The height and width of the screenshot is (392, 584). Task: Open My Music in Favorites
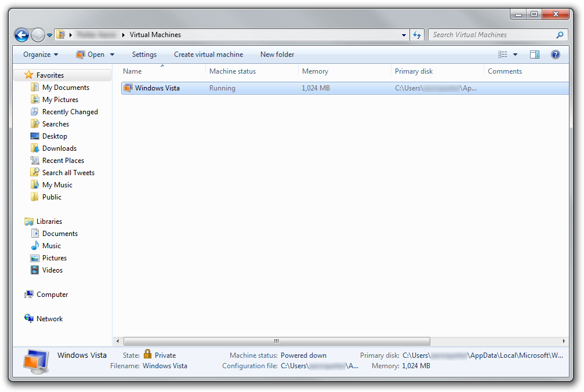click(57, 185)
